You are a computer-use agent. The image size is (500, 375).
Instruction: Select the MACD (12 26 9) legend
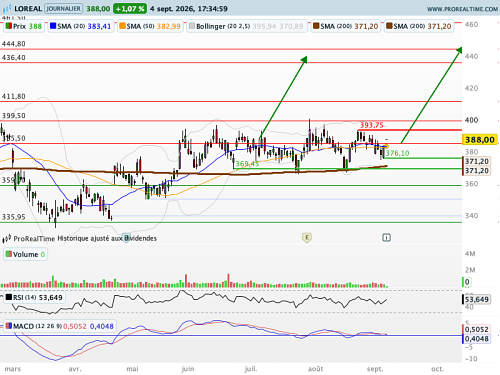tap(60, 326)
